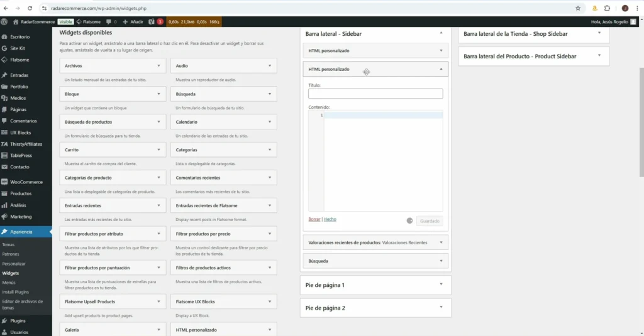This screenshot has height=336, width=644.
Task: Click the Título input field
Action: 375,94
